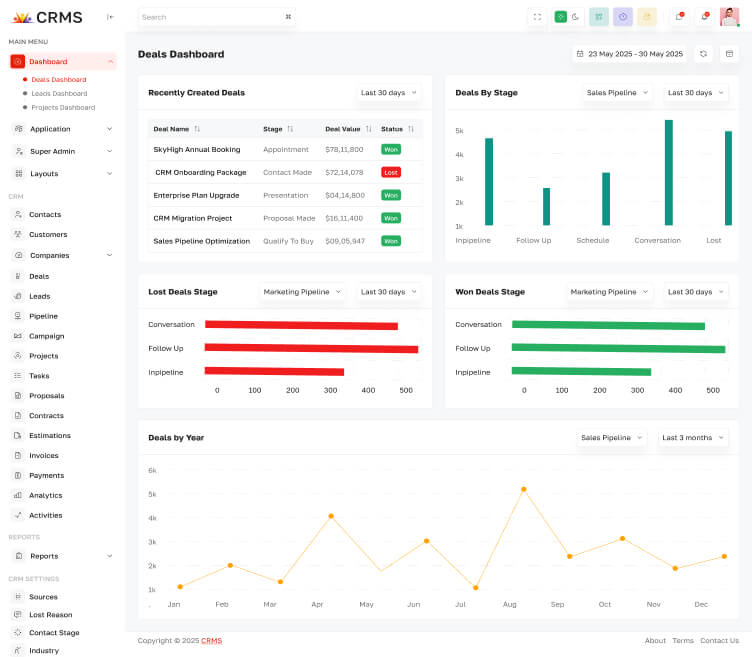Open Last 30 days dropdown in Won Deals Stage
752x657 pixels.
coord(695,292)
